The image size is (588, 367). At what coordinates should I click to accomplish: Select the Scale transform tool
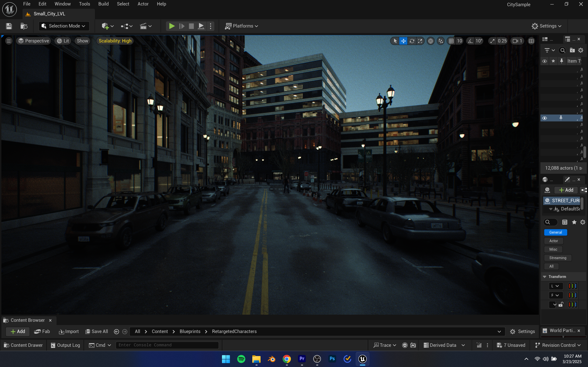tap(420, 41)
